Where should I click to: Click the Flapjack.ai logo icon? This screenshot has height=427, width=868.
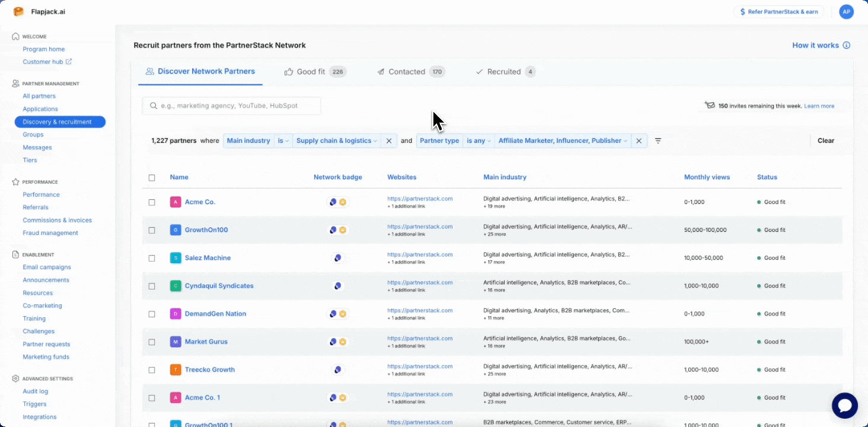pyautogui.click(x=19, y=11)
